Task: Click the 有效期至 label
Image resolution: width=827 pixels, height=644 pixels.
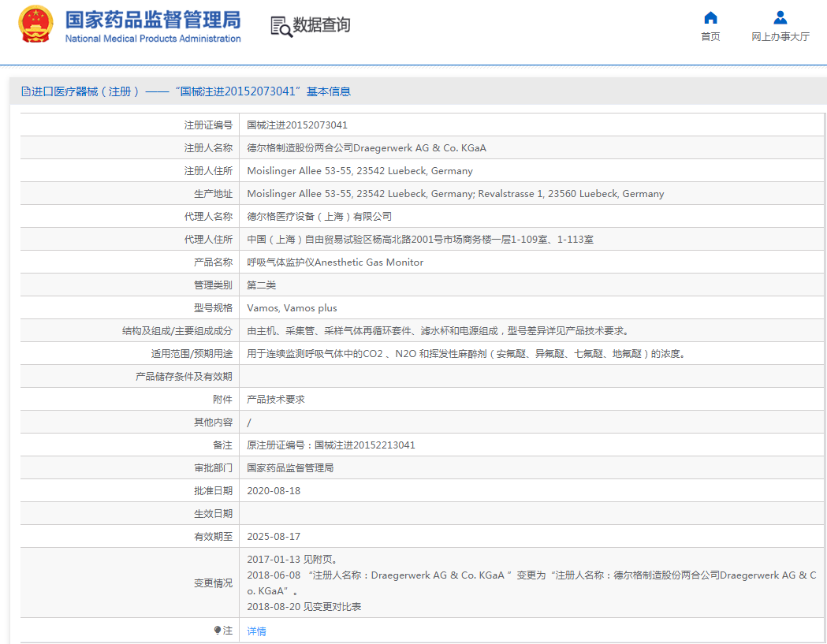Action: click(213, 536)
